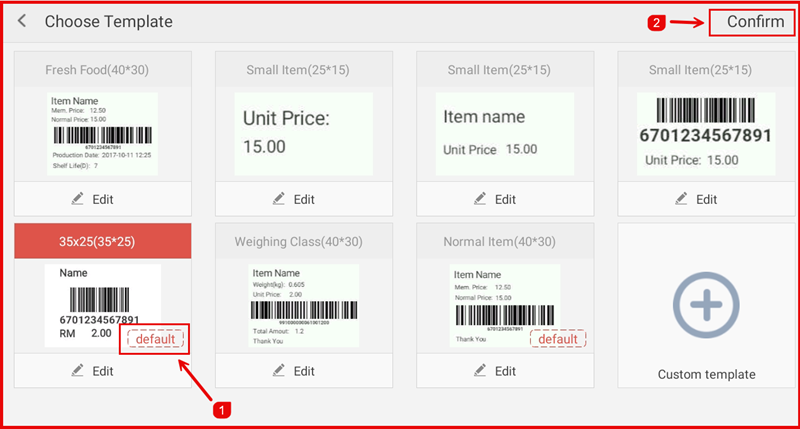Select the barcode-only Small Item preview
Screen dimensions: 800x429
coord(706,131)
